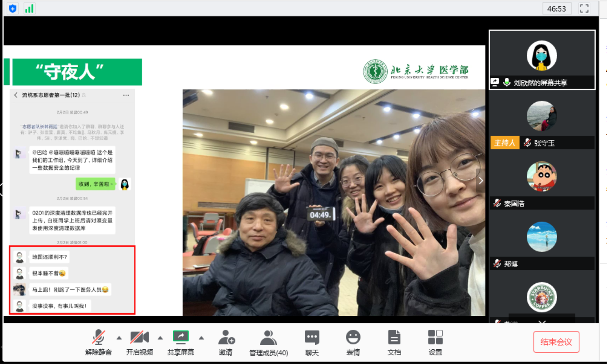
Task: Open the meeting settings
Action: (x=435, y=342)
